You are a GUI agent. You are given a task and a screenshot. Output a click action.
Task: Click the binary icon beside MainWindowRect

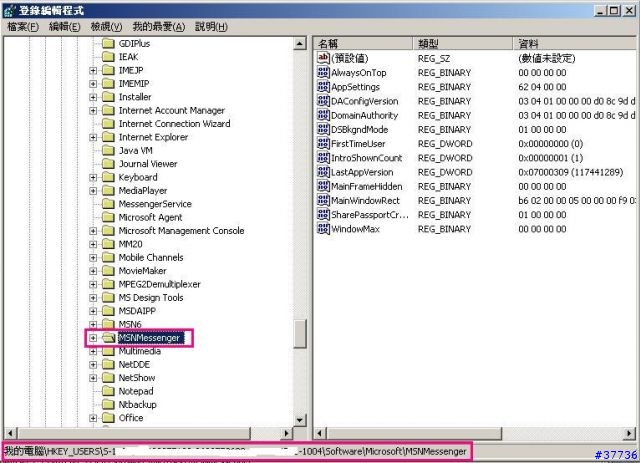coord(323,200)
